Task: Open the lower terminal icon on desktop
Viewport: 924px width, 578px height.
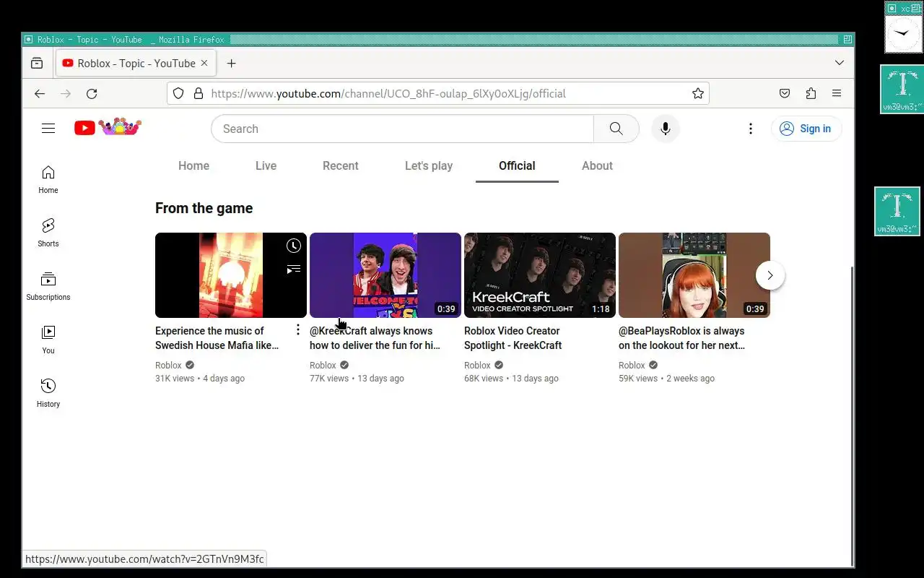Action: (x=897, y=211)
